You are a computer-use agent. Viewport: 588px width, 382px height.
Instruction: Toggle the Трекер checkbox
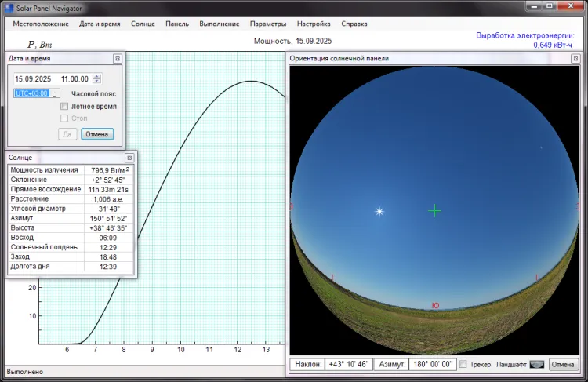[x=463, y=365]
